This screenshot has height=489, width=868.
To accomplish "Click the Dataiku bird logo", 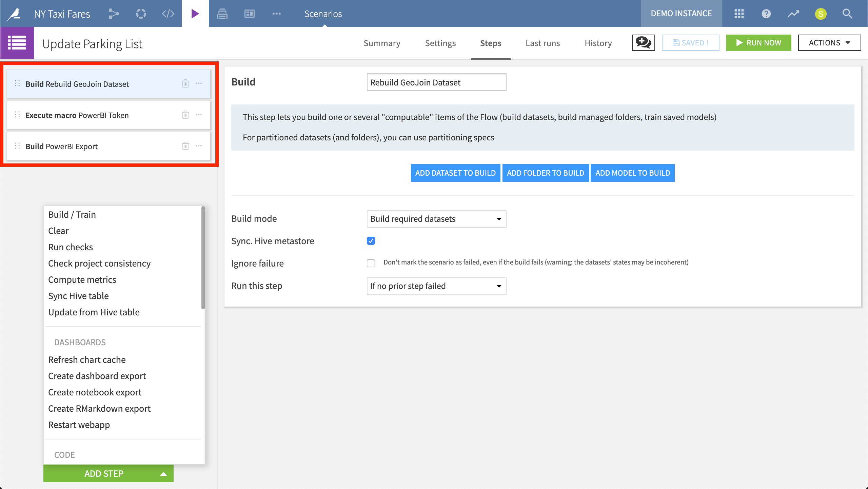I will coord(14,14).
